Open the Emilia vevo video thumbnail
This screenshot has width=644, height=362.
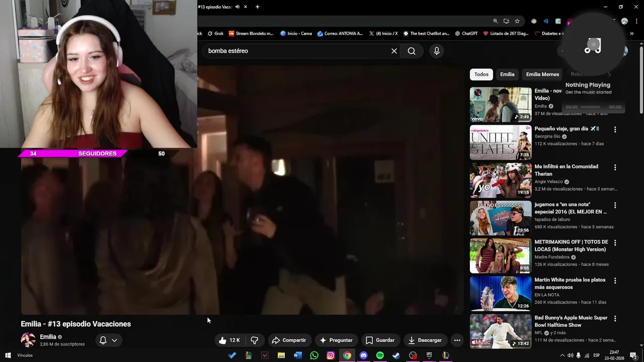point(501,105)
